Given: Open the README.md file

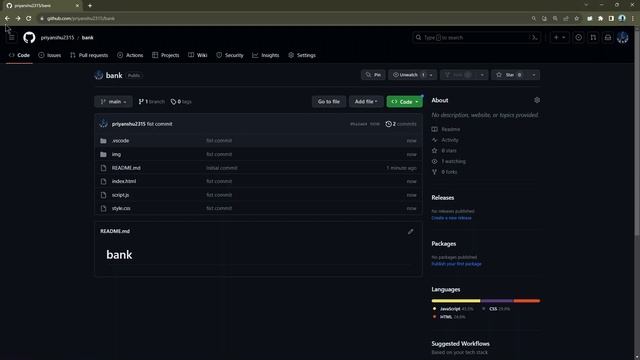Looking at the screenshot, I should 126,168.
